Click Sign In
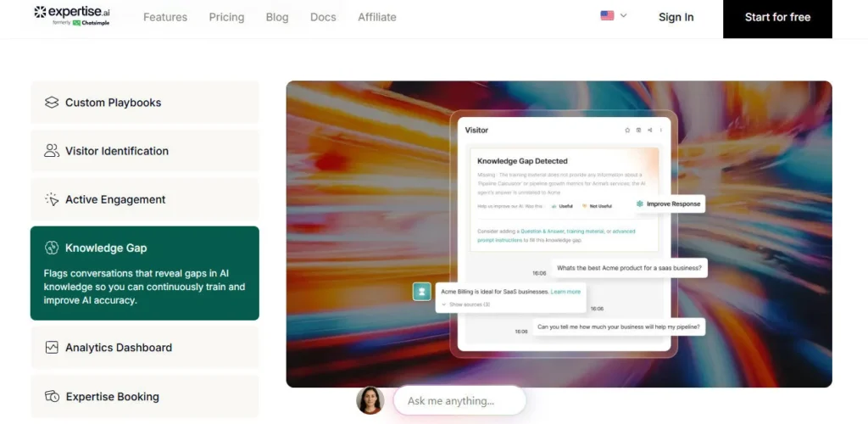Screen dimensions: 868x424 [x=676, y=17]
